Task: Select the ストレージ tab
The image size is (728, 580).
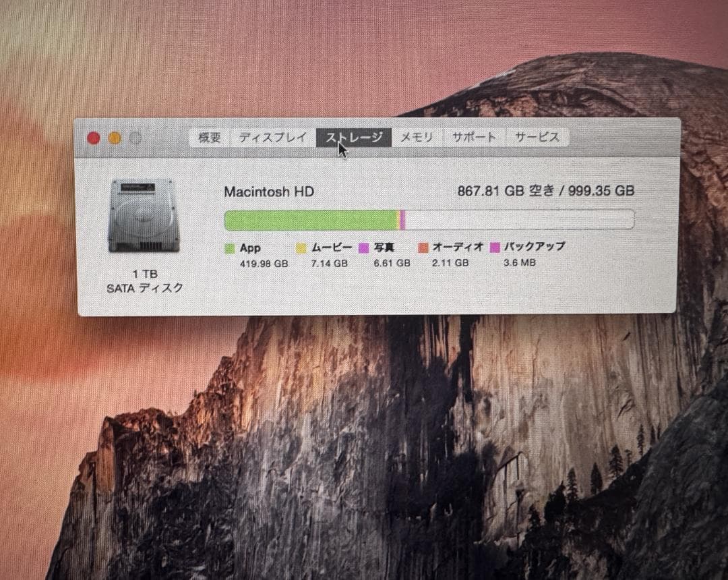Action: click(353, 137)
